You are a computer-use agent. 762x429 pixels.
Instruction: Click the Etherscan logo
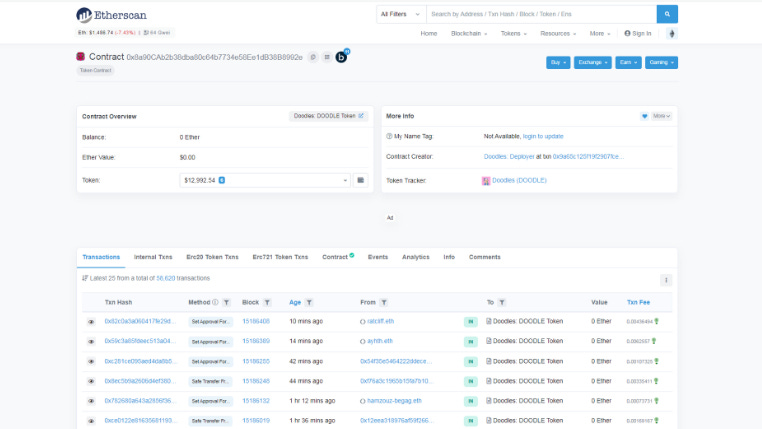pyautogui.click(x=111, y=15)
